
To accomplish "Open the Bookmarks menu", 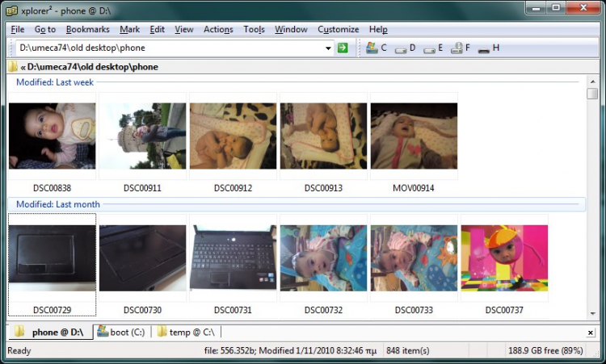I will pos(88,29).
